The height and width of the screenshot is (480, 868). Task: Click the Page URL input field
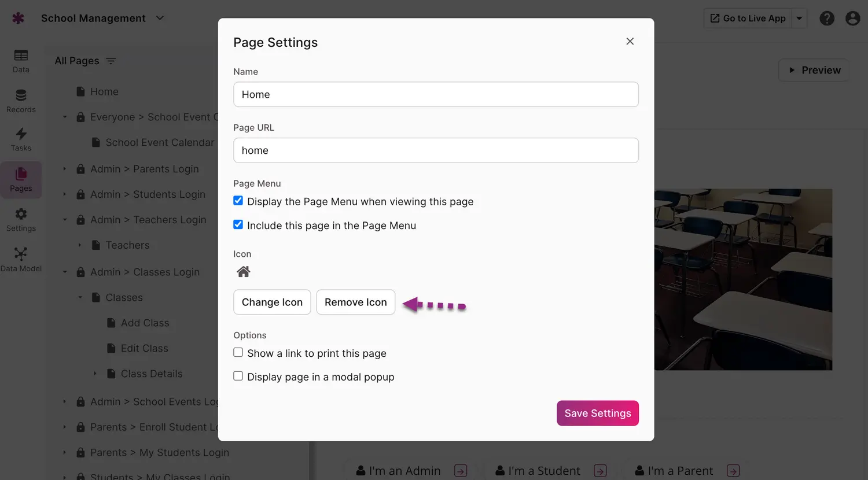[x=436, y=150]
